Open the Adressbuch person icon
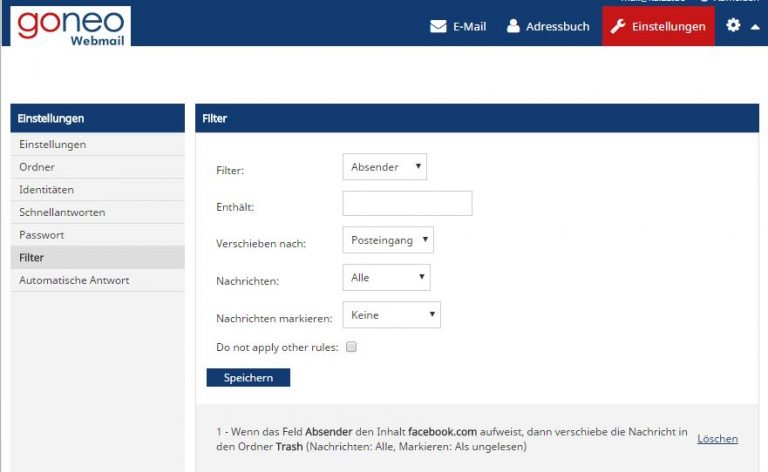This screenshot has height=472, width=768. click(x=513, y=26)
